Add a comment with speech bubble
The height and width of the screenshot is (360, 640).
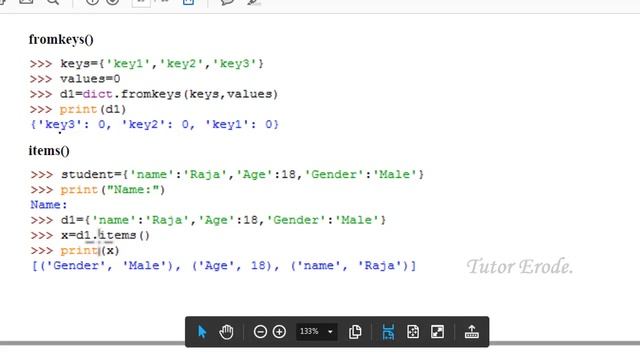coord(227,2)
